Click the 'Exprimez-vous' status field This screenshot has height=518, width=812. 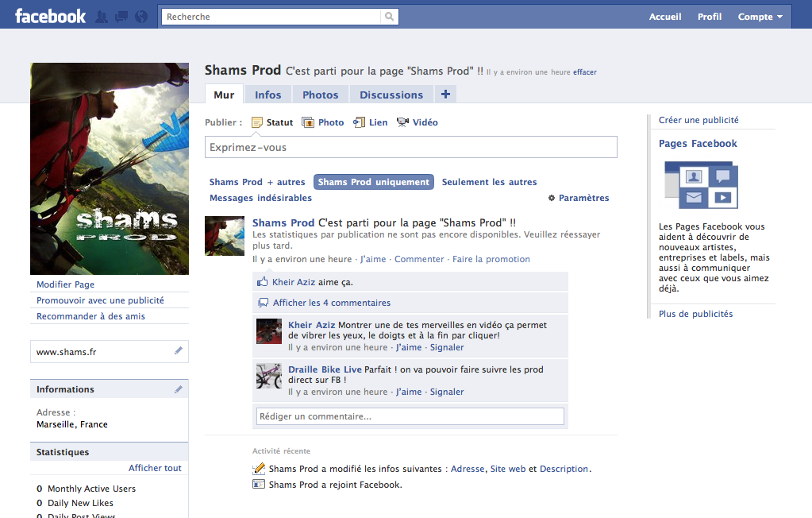pos(410,147)
